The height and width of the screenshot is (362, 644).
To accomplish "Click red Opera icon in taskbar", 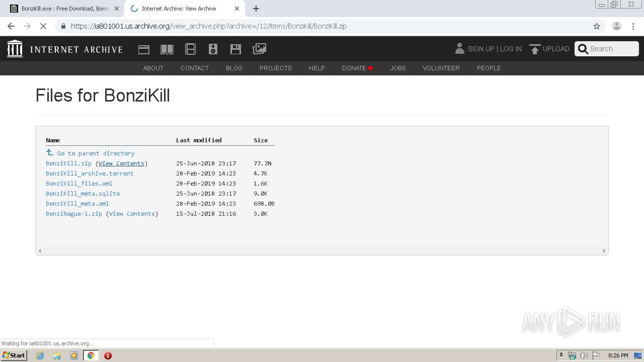I will [x=108, y=355].
